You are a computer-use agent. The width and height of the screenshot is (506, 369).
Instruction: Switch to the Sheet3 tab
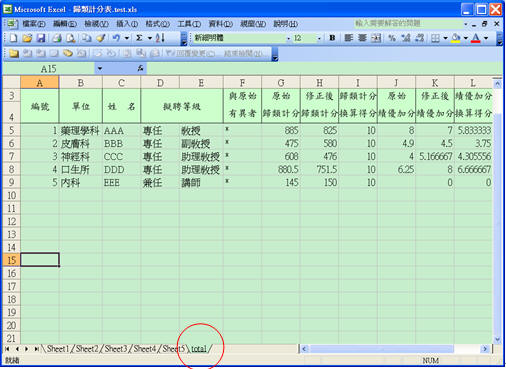(x=116, y=349)
